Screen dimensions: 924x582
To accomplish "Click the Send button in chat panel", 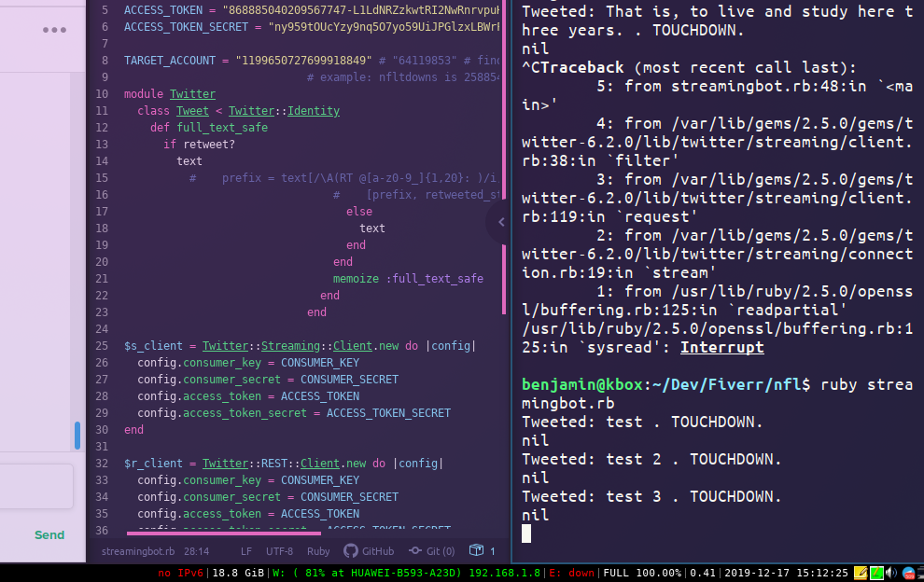I will [x=49, y=534].
